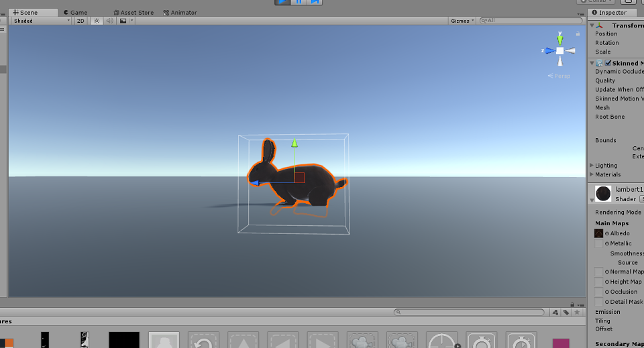Image resolution: width=644 pixels, height=348 pixels.
Task: Select the magenta colored asset
Action: [561, 343]
